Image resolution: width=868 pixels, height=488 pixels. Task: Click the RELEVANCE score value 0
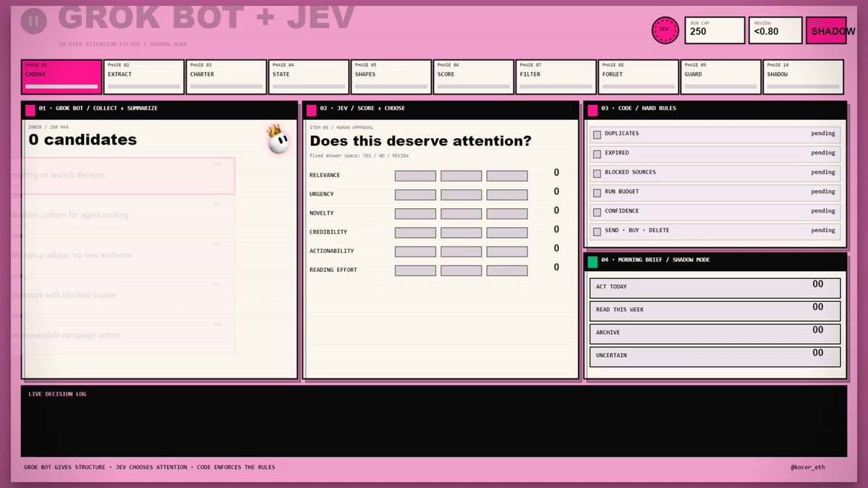[x=556, y=173]
